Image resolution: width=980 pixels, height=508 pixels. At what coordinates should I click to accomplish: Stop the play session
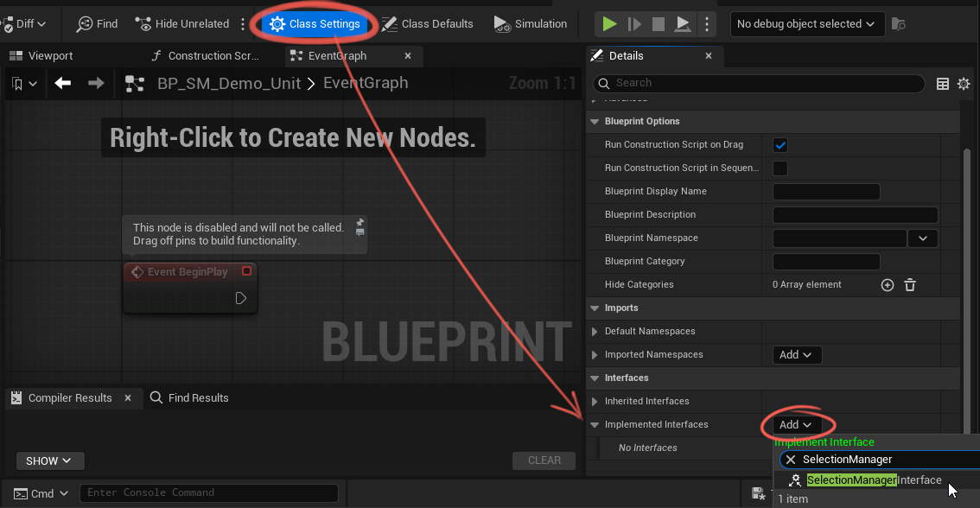coord(659,24)
